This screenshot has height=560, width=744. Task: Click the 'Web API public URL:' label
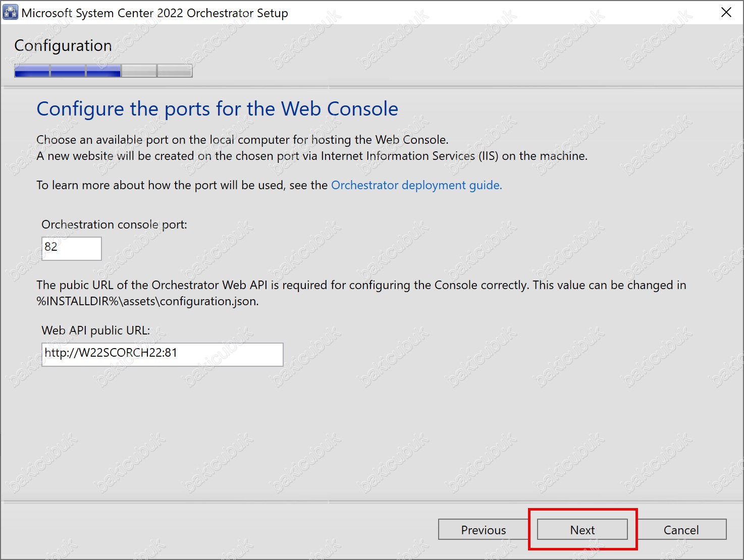pos(96,330)
